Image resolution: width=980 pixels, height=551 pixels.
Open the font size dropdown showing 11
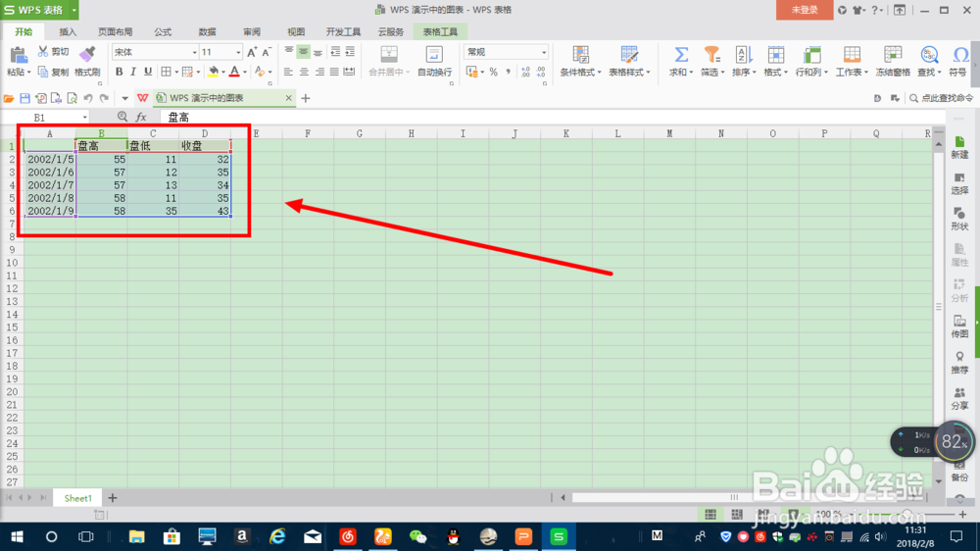pyautogui.click(x=238, y=53)
